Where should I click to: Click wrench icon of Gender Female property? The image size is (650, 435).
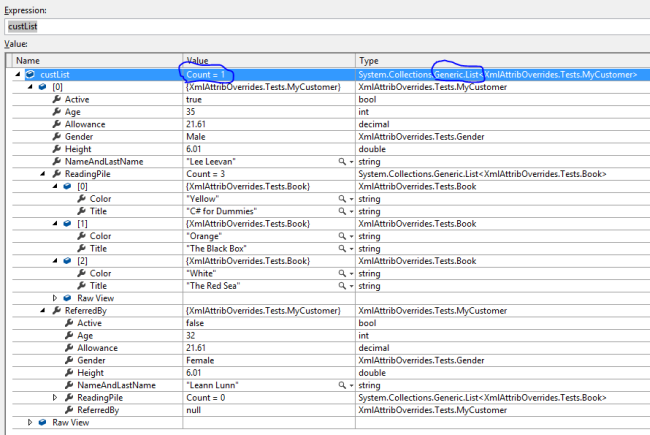tap(69, 360)
